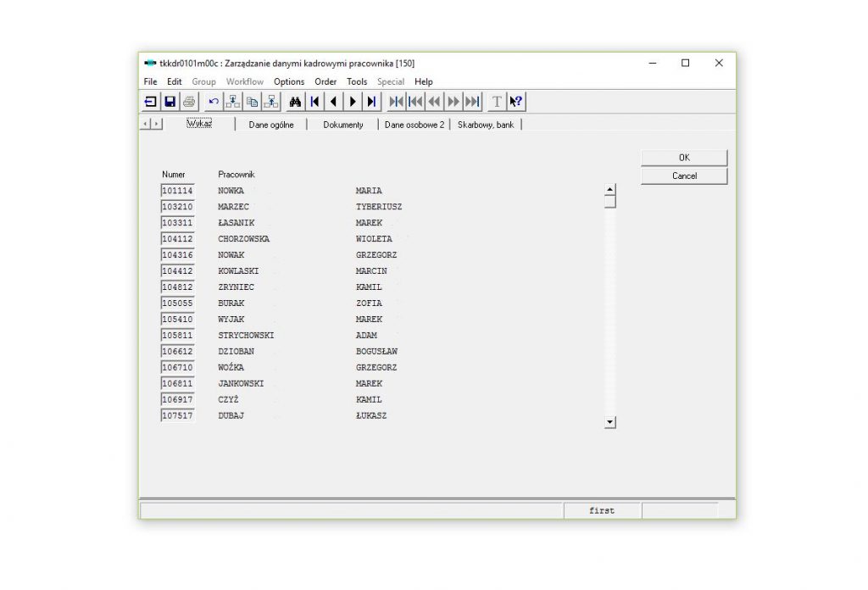
Task: Activate the pointer question-mark help icon
Action: pyautogui.click(x=516, y=102)
